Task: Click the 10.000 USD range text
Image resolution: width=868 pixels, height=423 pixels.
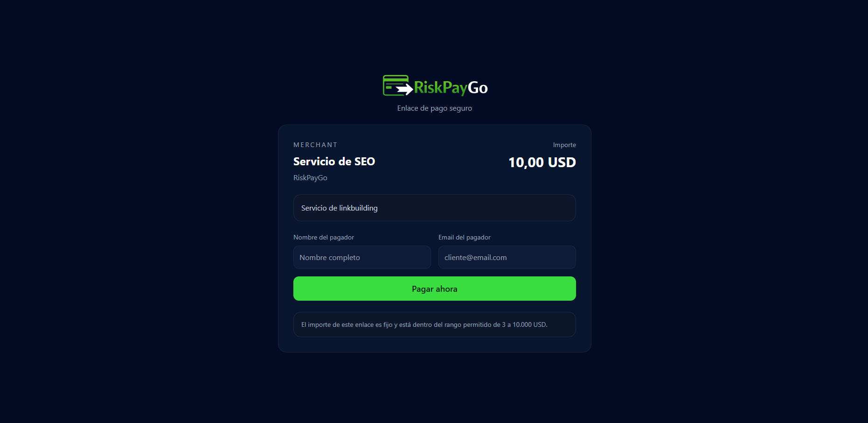Action: coord(529,324)
